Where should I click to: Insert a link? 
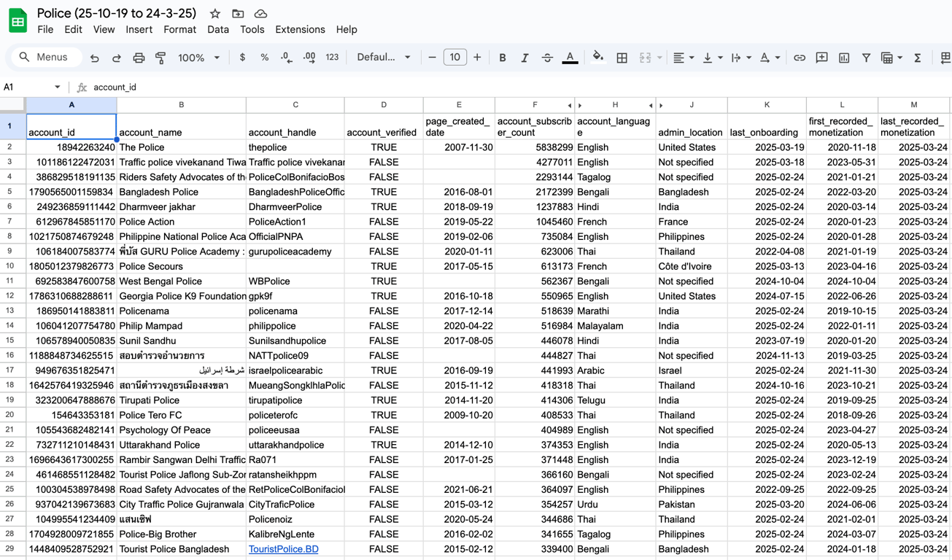tap(800, 58)
